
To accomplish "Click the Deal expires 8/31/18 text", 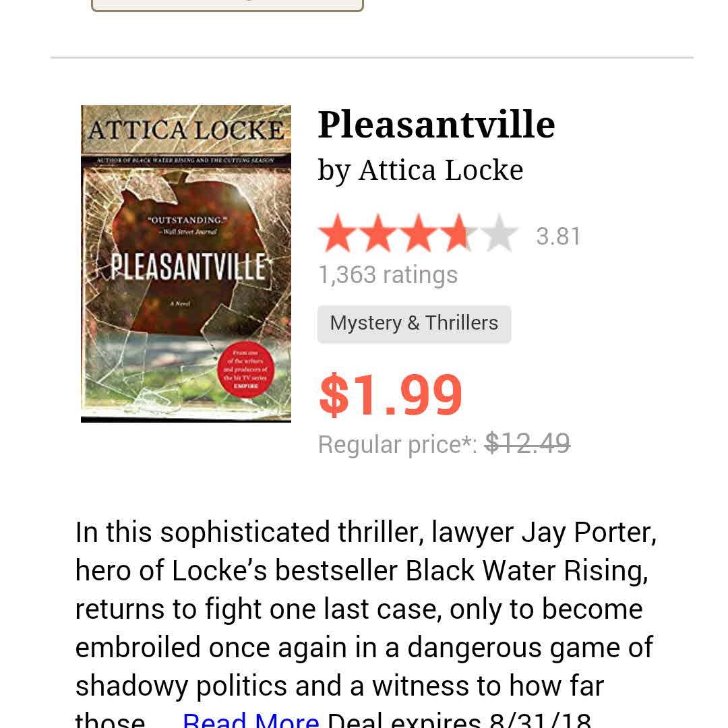I will (x=459, y=720).
